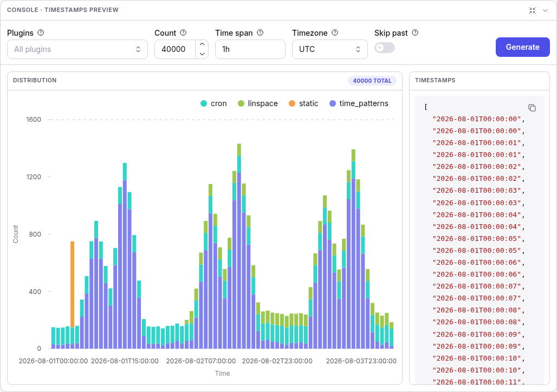Show the Timezone help tooltip icon
557x392 pixels.
[x=335, y=32]
